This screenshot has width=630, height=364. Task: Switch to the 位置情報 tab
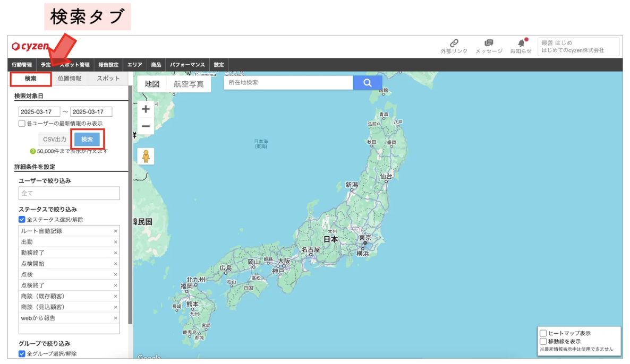coord(70,79)
